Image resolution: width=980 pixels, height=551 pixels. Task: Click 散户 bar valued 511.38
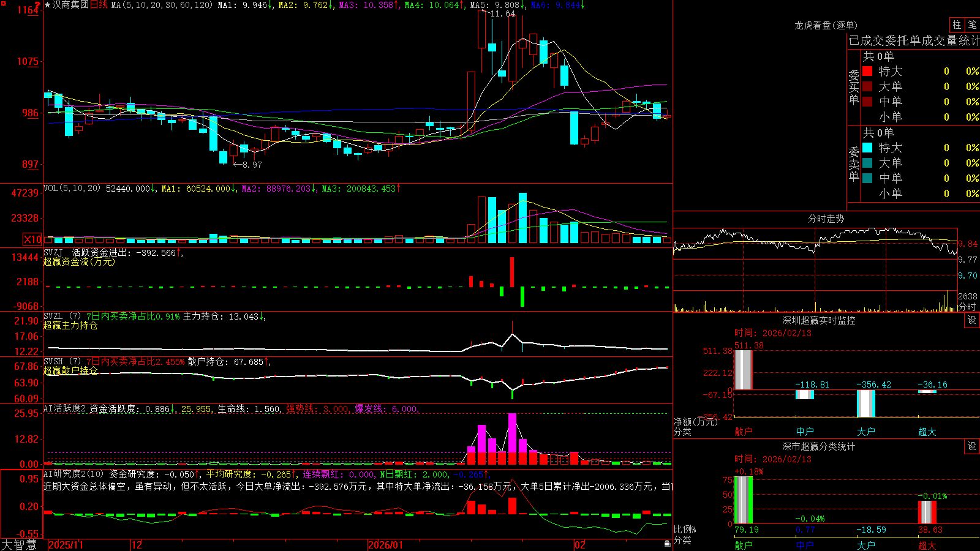click(x=743, y=370)
